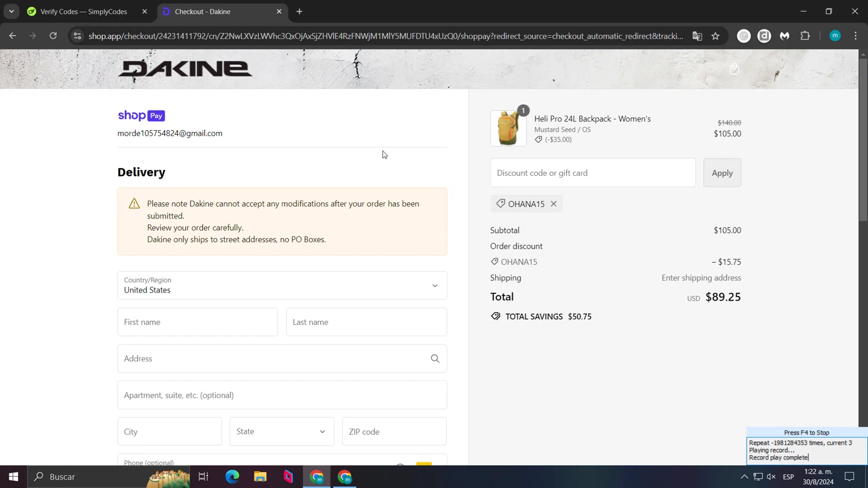Select the Checkout — Dakine tab
868x488 pixels.
(x=203, y=12)
